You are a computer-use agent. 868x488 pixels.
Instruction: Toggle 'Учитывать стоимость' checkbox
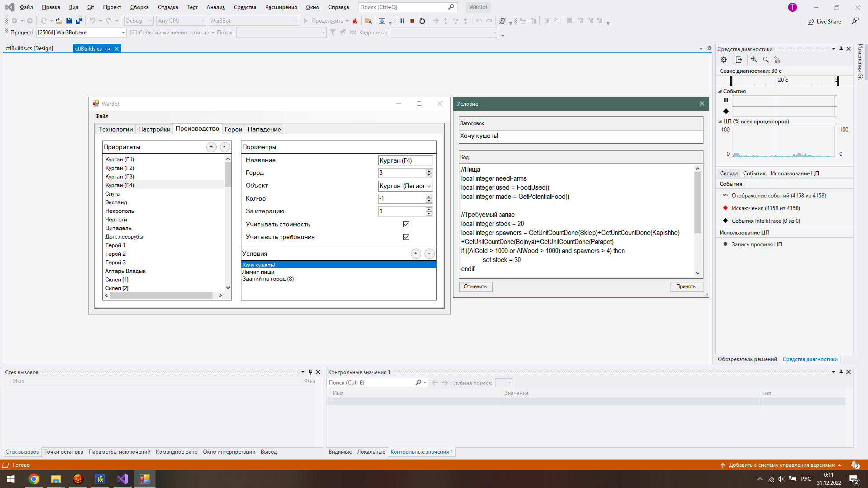click(x=406, y=224)
